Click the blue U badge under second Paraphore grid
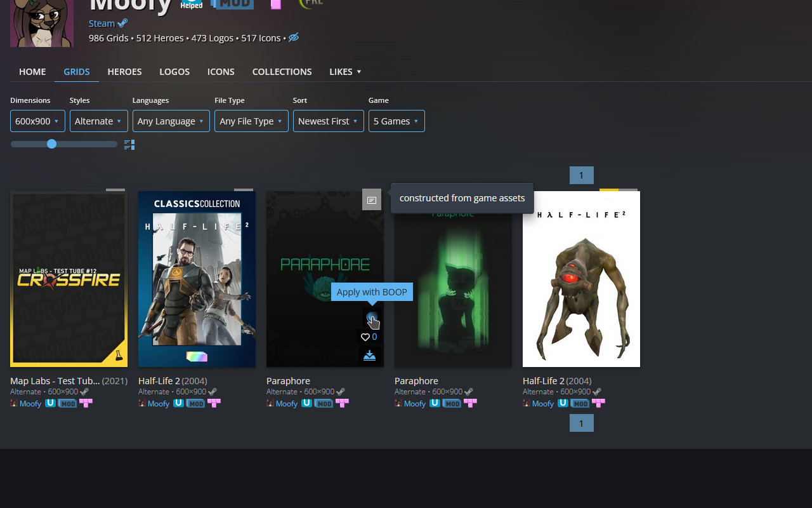The width and height of the screenshot is (812, 508). (435, 403)
